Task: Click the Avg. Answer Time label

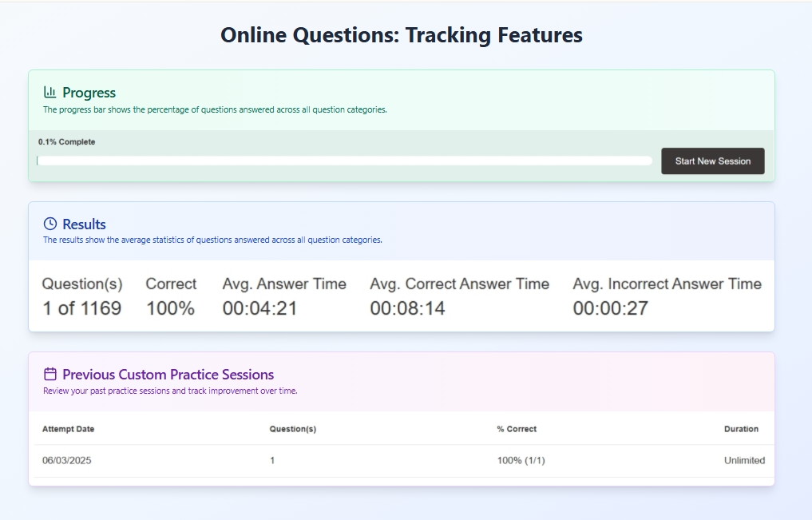Action: click(x=284, y=284)
